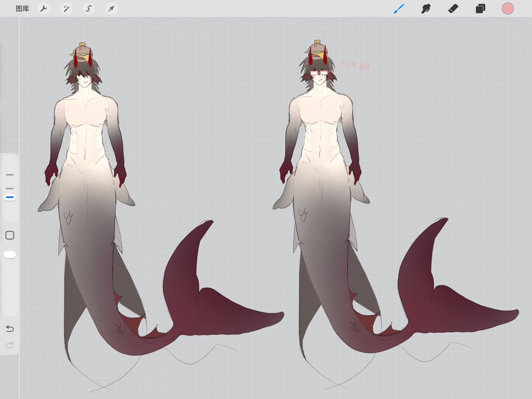532x399 pixels.
Task: Choose the Smudge tool
Action: point(426,8)
